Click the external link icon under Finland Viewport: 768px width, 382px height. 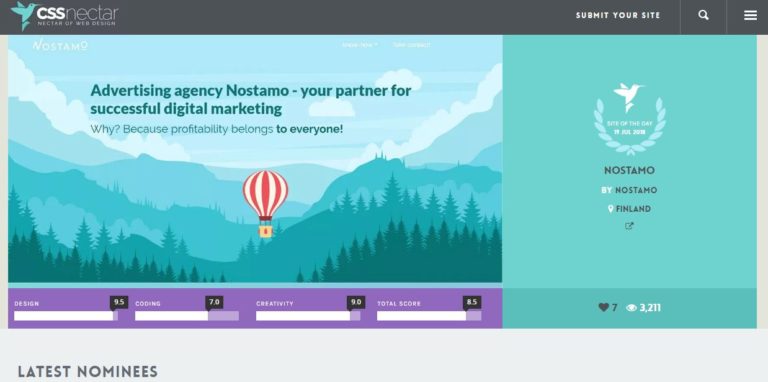pos(629,226)
